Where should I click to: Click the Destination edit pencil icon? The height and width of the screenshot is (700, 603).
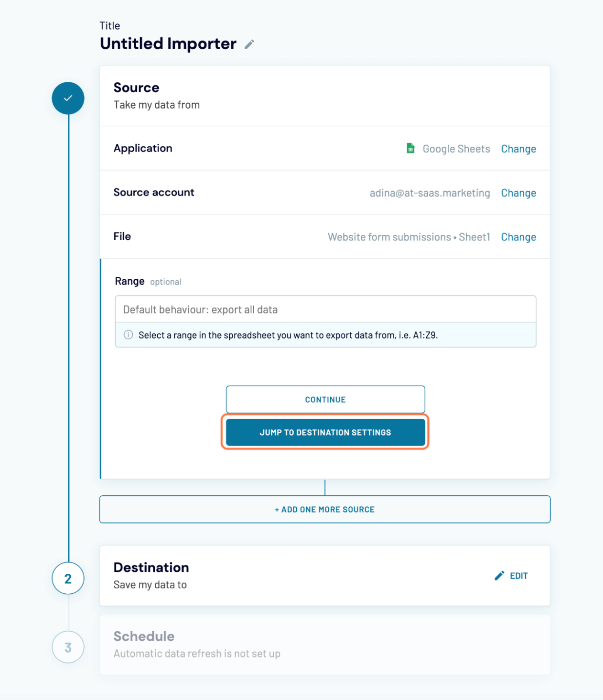coord(499,576)
